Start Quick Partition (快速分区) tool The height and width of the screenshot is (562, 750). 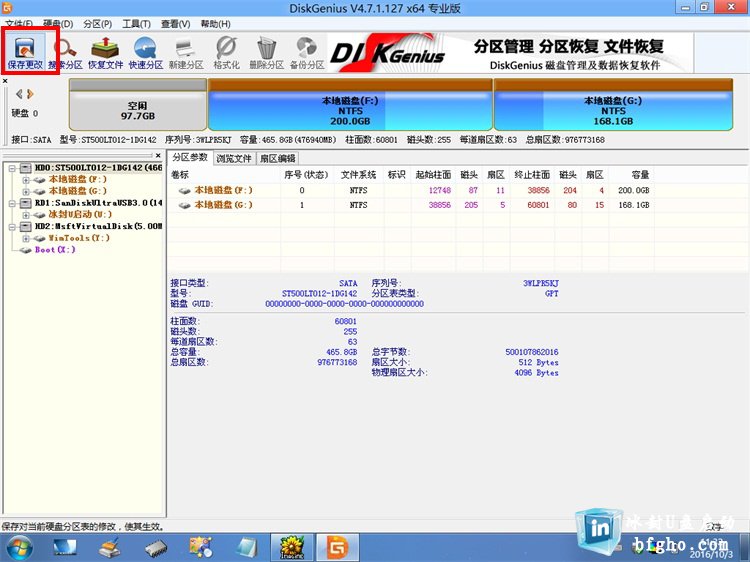click(146, 52)
